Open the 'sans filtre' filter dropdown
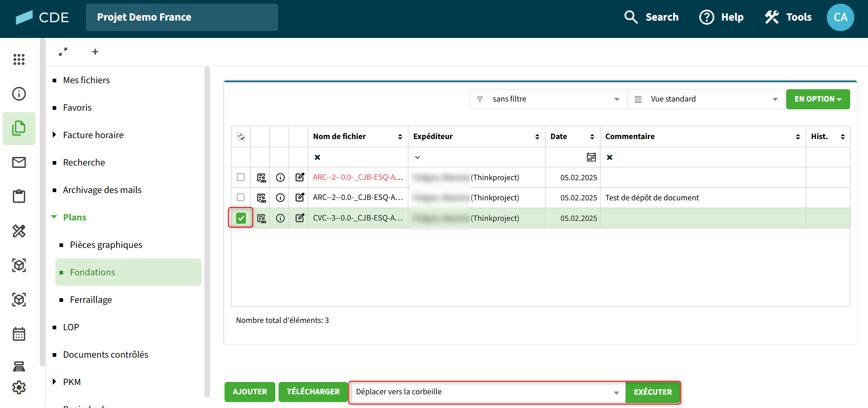The height and width of the screenshot is (408, 868). coord(547,99)
